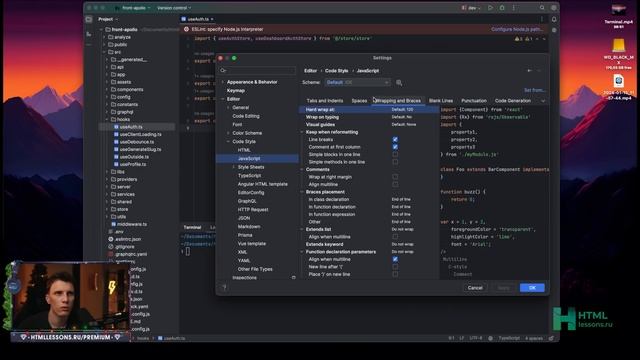Enable Simple methods in one line
This screenshot has height=360, width=640.
pos(395,162)
